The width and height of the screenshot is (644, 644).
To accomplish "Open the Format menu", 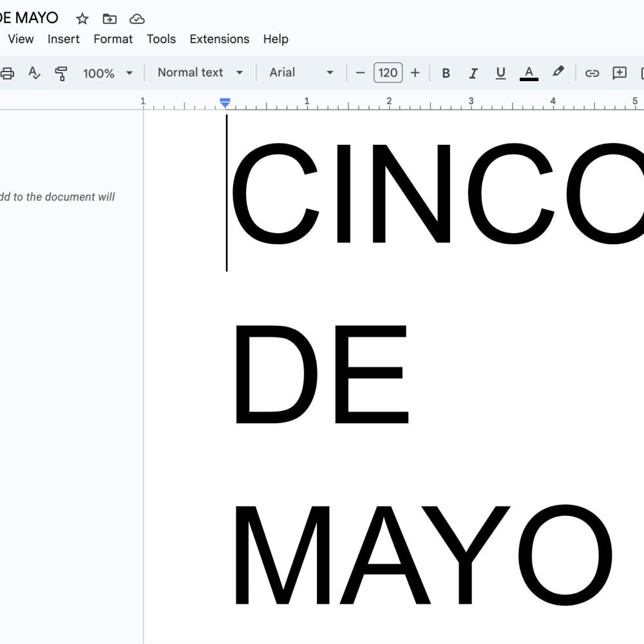I will point(113,39).
